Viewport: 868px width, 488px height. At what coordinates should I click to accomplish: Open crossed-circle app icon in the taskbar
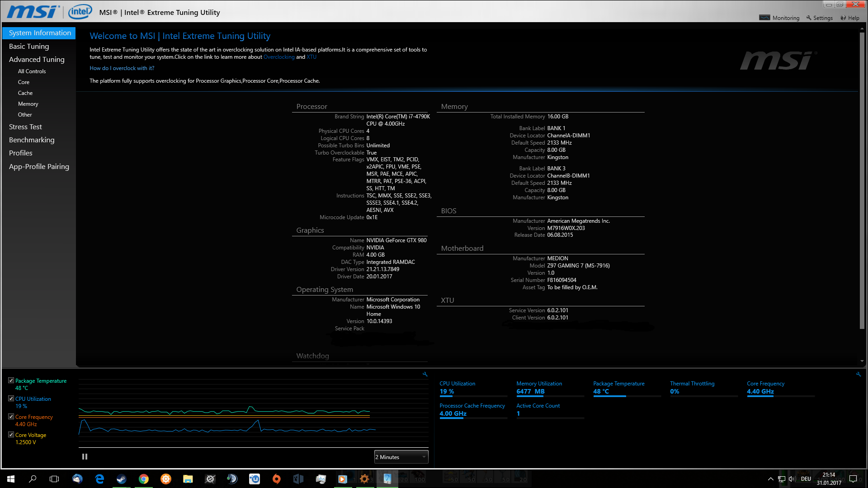(x=210, y=479)
